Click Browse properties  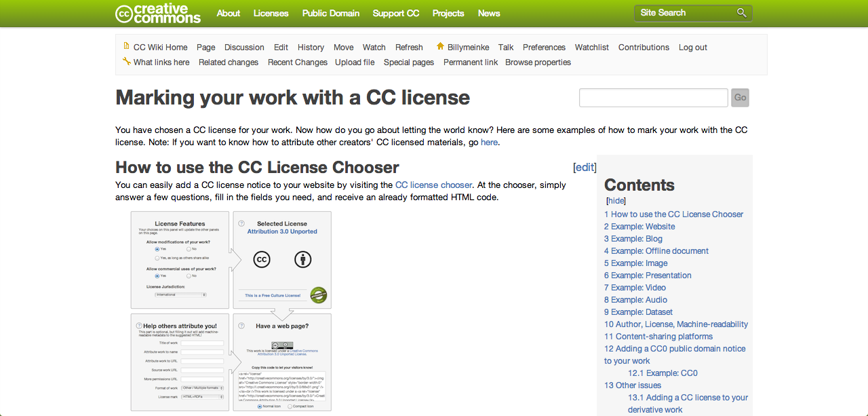538,62
